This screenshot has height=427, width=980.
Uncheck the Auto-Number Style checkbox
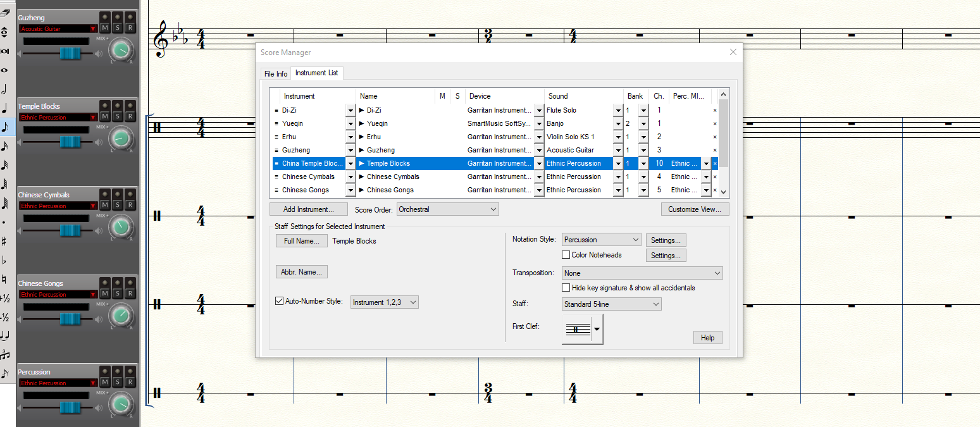[x=279, y=301]
